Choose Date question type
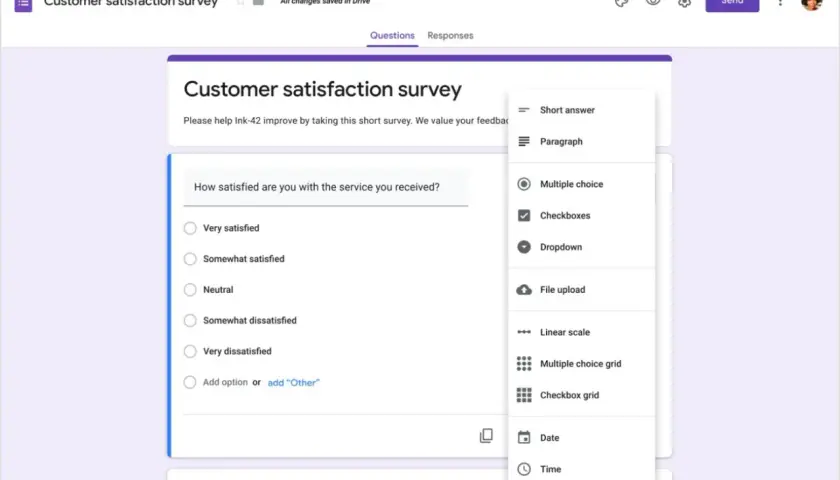This screenshot has height=480, width=840. (582, 438)
